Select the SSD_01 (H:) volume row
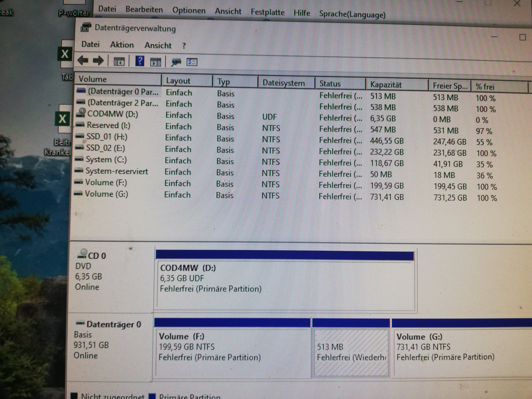 (x=107, y=137)
